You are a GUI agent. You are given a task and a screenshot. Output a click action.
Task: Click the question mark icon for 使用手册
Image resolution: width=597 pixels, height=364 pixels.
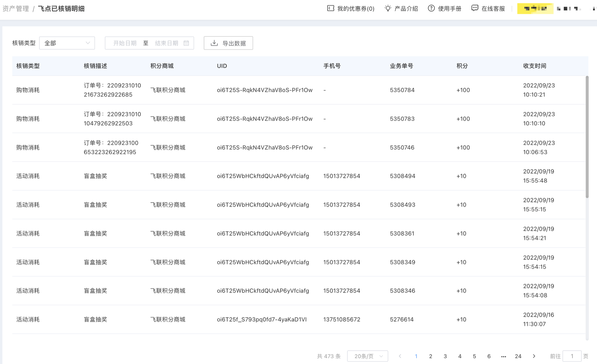click(x=431, y=8)
